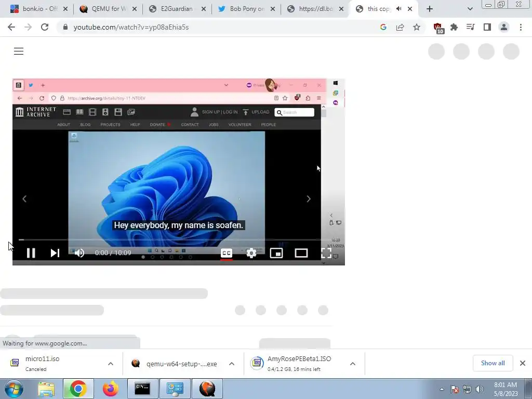Open the YouTube hamburger guide menu
This screenshot has width=532, height=399.
[x=19, y=51]
